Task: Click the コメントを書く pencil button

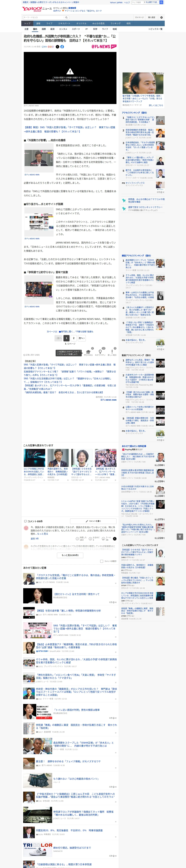Action: coord(93,521)
